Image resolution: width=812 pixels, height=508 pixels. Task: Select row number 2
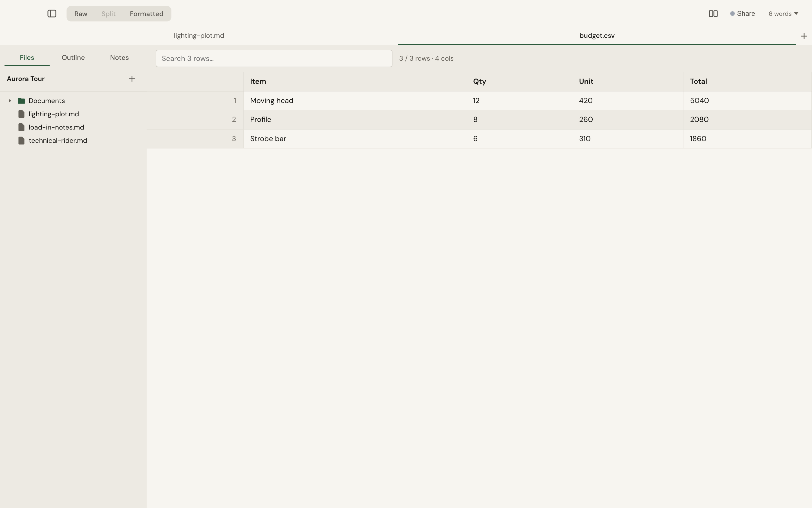(195, 120)
